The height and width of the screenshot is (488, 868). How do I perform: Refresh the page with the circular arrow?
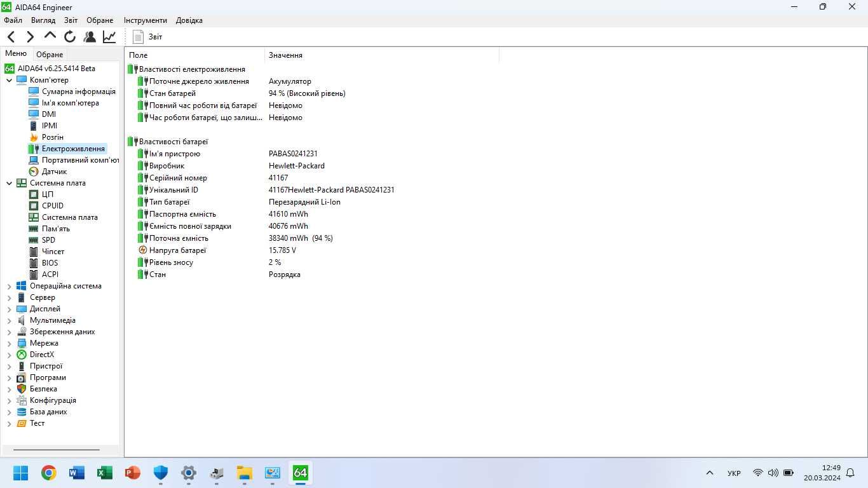[x=70, y=37]
